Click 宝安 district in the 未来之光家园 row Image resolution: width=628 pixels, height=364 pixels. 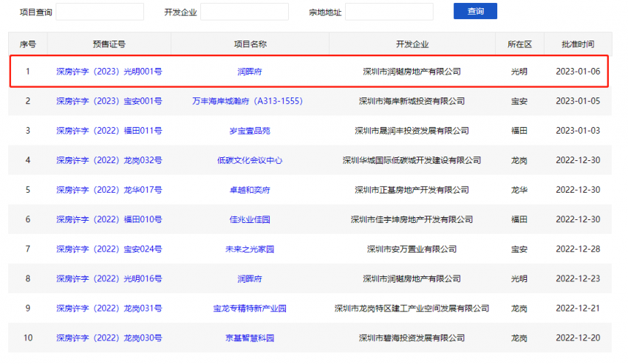[519, 250]
